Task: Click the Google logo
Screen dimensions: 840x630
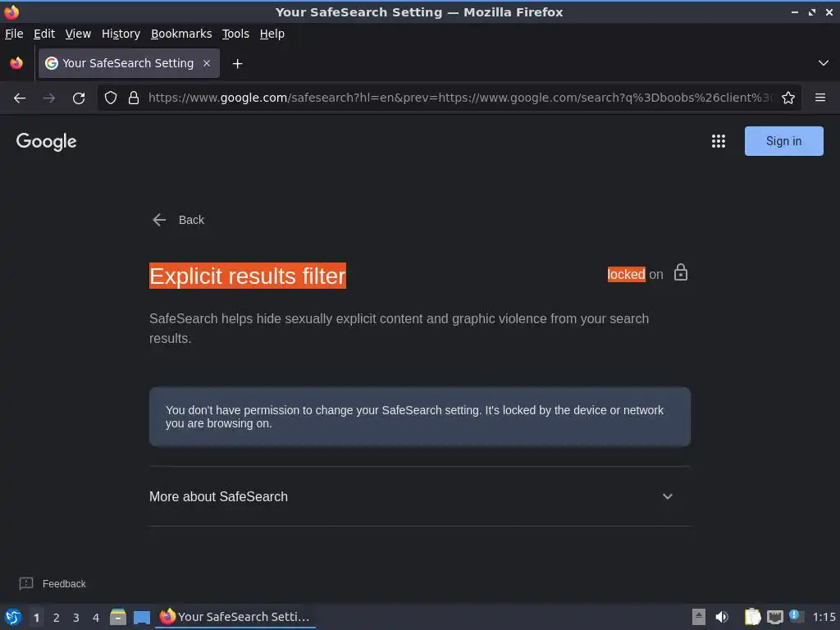Action: 47,141
